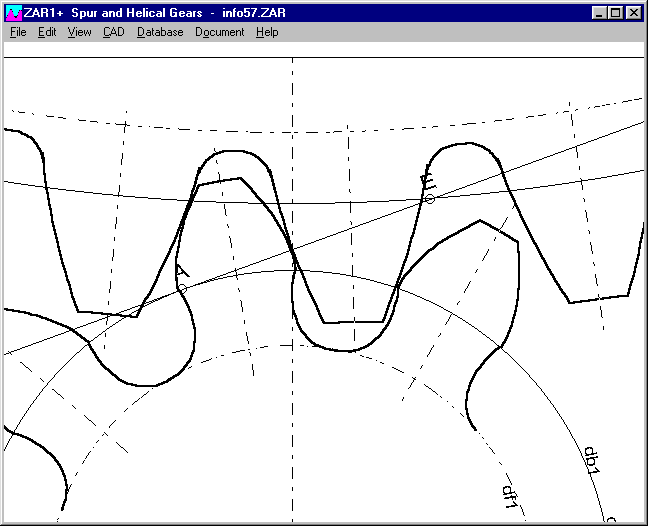Open the Database menu
The width and height of the screenshot is (648, 526).
(160, 32)
